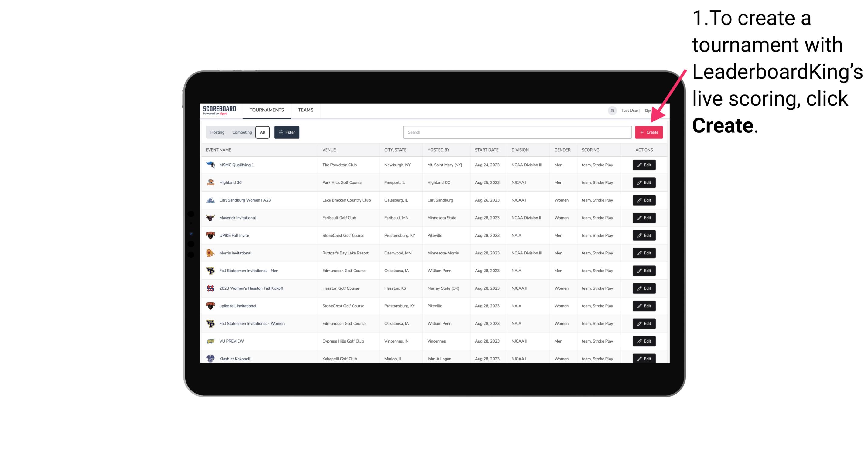This screenshot has width=868, height=467.
Task: Click the Edit icon for Carl Sandburg Women FA23
Action: coord(644,200)
